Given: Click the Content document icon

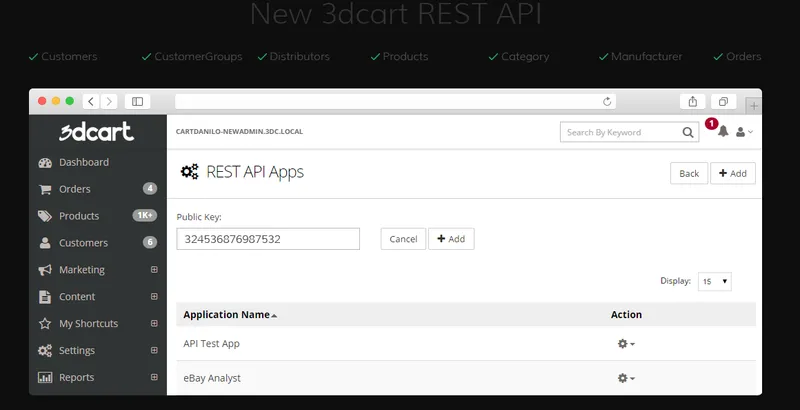Looking at the screenshot, I should [45, 297].
